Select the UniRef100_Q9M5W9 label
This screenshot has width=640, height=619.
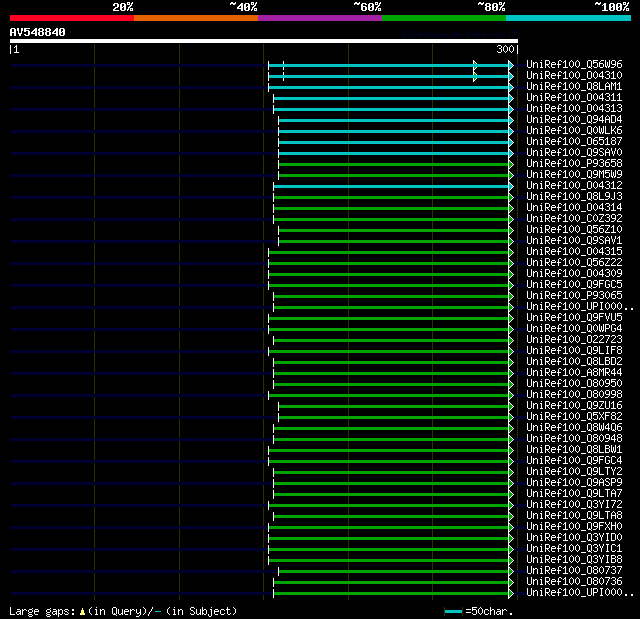click(x=574, y=175)
